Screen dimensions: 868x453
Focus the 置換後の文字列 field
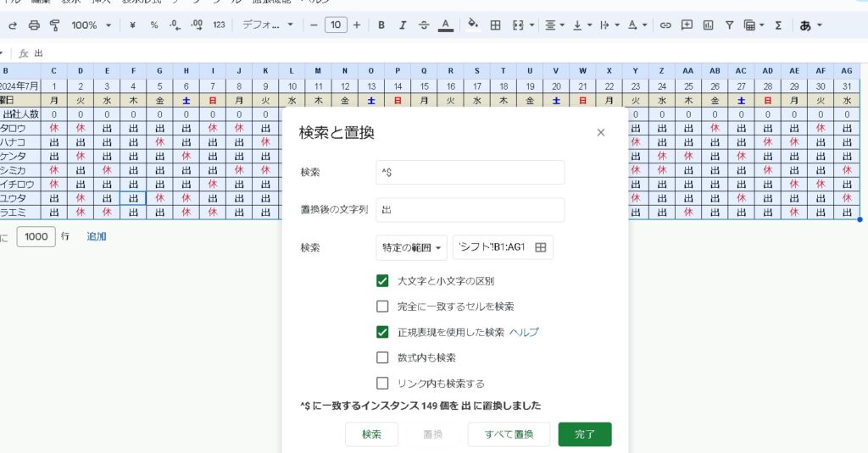pyautogui.click(x=470, y=210)
